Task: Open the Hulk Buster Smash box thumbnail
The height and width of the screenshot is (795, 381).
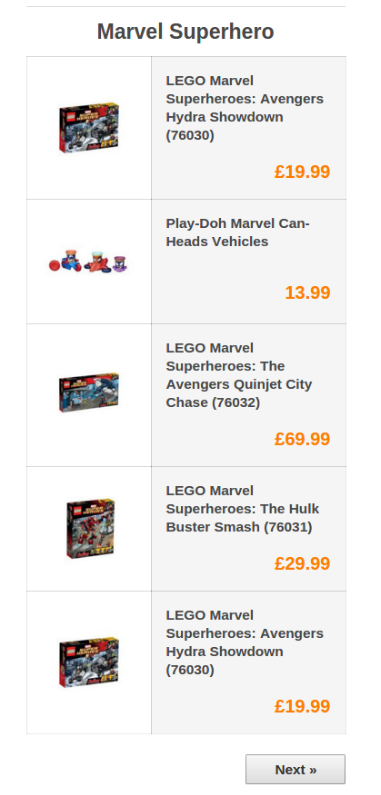Action: (90, 528)
